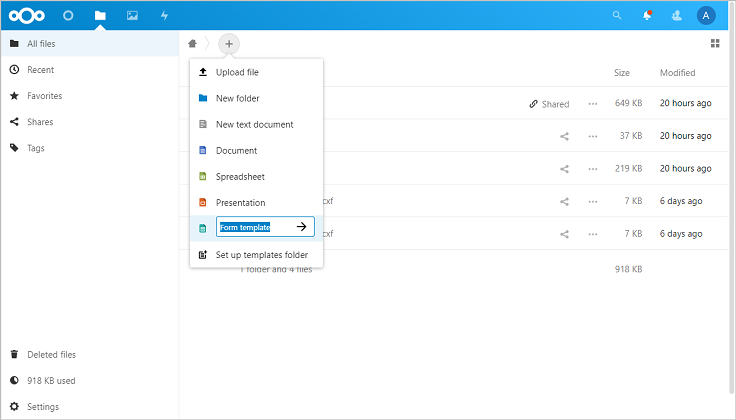Open the Activity lightning bolt icon

164,16
